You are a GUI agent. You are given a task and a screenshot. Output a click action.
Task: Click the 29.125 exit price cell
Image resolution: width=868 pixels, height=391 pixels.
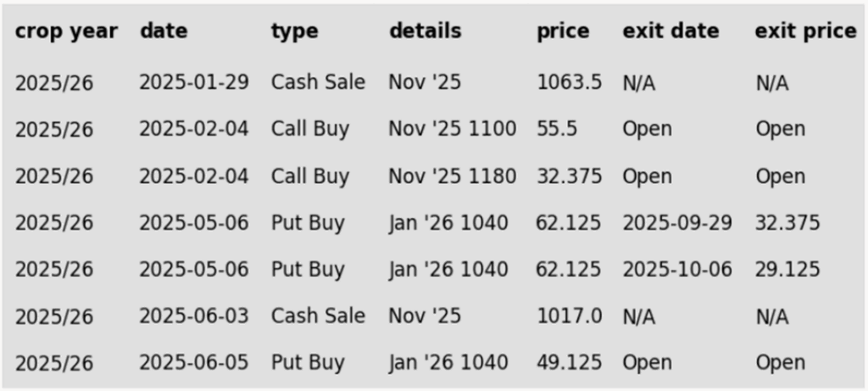pos(787,270)
